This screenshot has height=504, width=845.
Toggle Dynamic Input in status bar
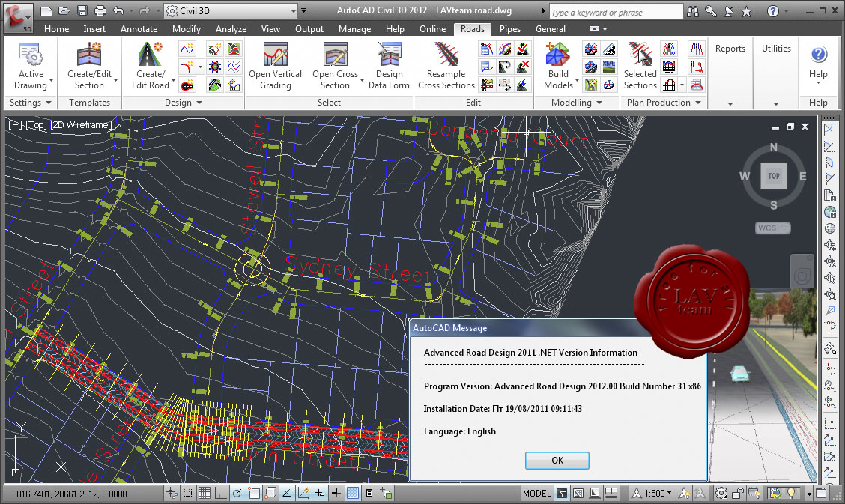coord(320,493)
